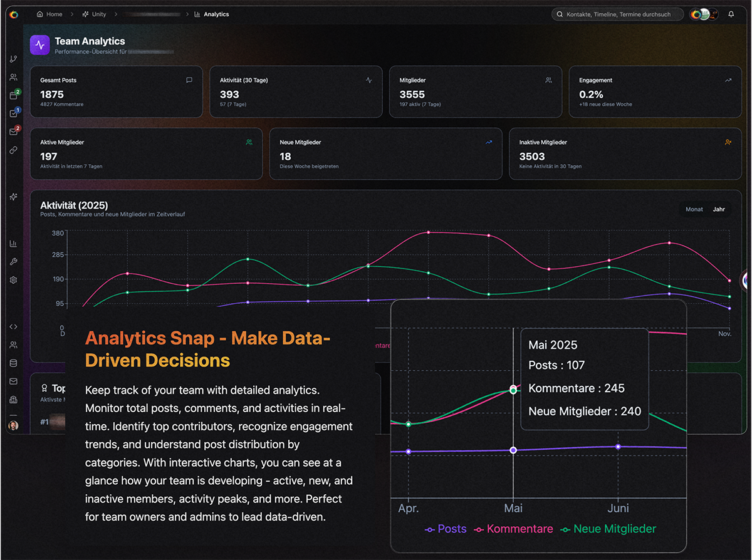Click the building icon in the sidebar
This screenshot has width=752, height=560.
[13, 400]
